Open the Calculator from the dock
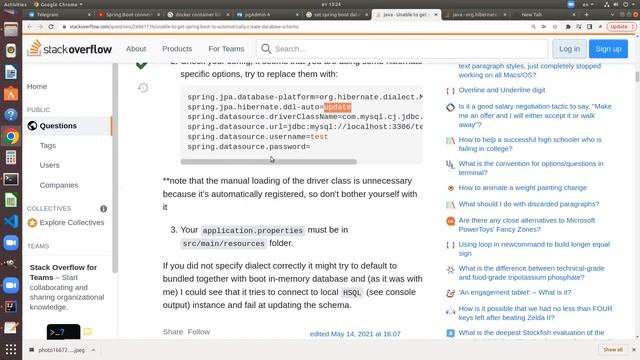Screen dimensions: 640x360 [11, 158]
